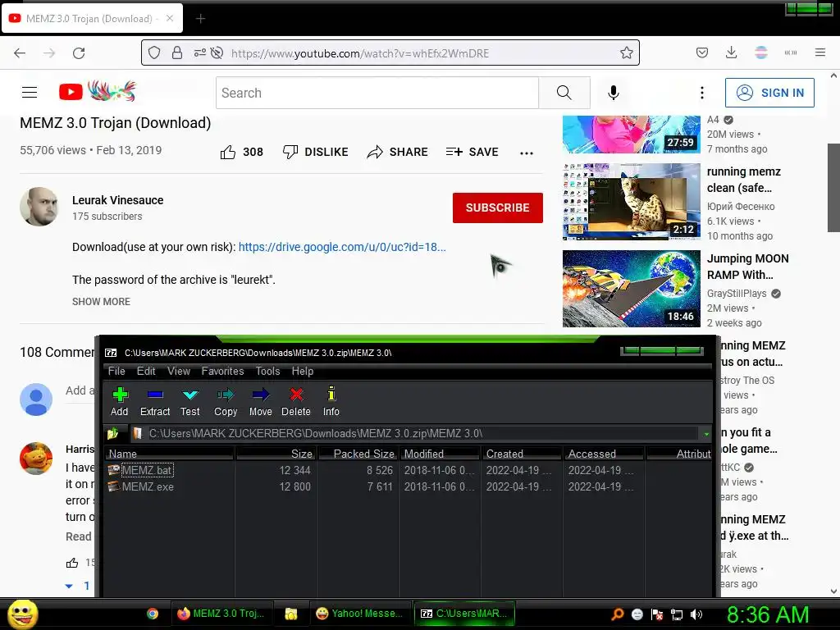
Task: Click the SAVE to playlist button
Action: [x=472, y=152]
